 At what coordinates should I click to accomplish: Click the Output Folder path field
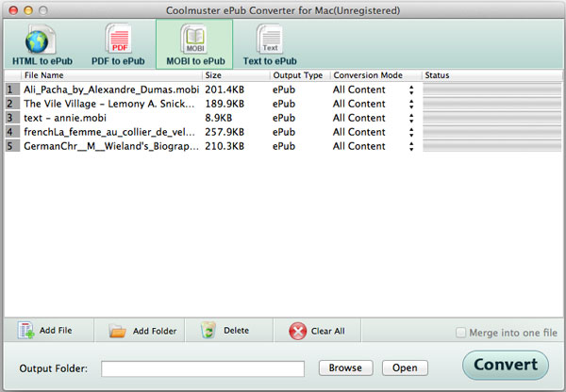coord(203,368)
